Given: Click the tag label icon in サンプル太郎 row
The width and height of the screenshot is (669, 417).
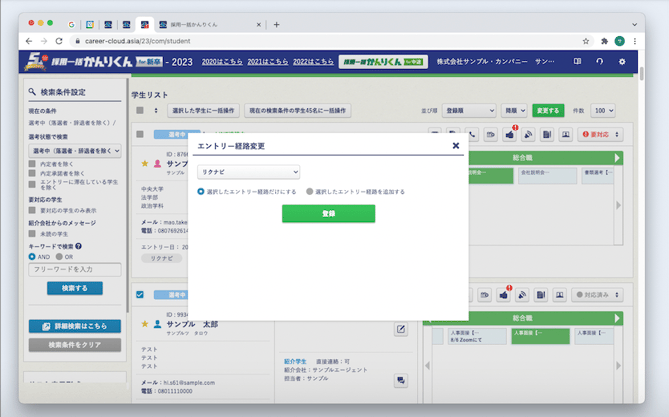Looking at the screenshot, I should (485, 295).
